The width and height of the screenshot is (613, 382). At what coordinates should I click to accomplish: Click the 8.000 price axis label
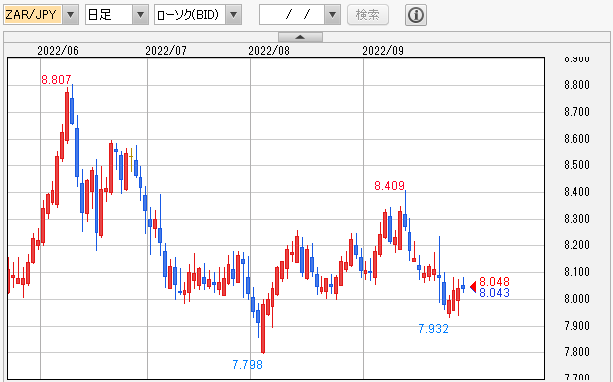(577, 299)
